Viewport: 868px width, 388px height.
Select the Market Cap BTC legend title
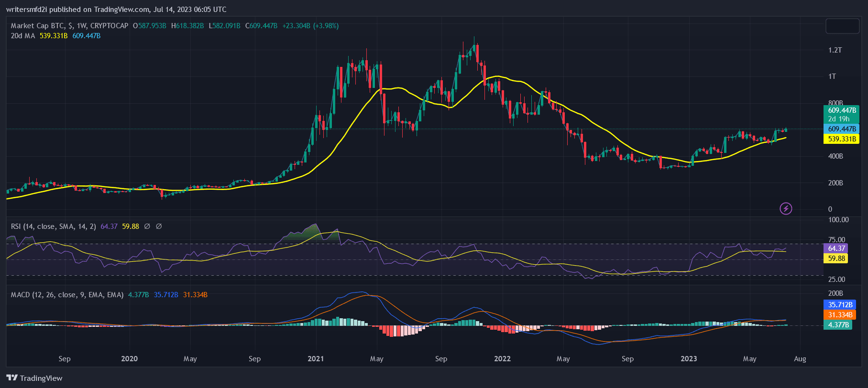click(x=69, y=26)
